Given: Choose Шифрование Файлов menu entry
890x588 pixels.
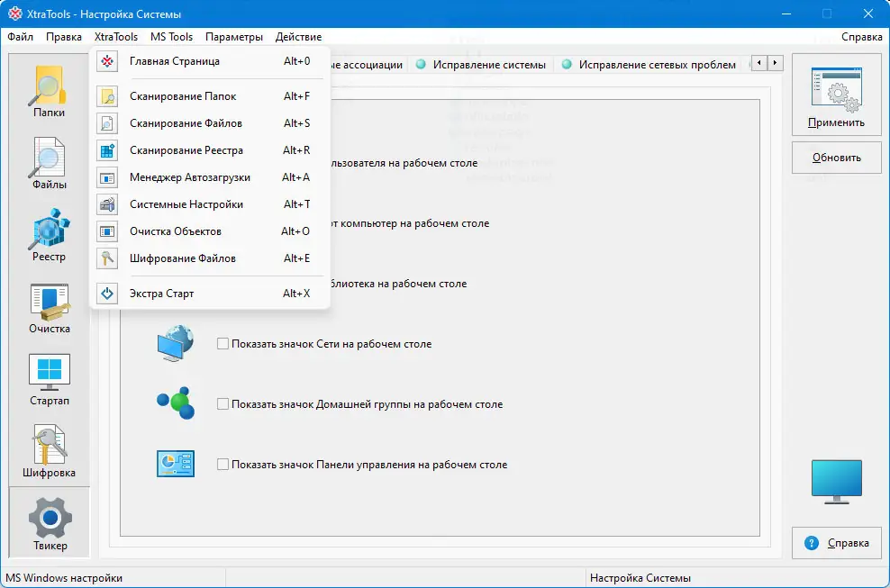Looking at the screenshot, I should pyautogui.click(x=210, y=258).
